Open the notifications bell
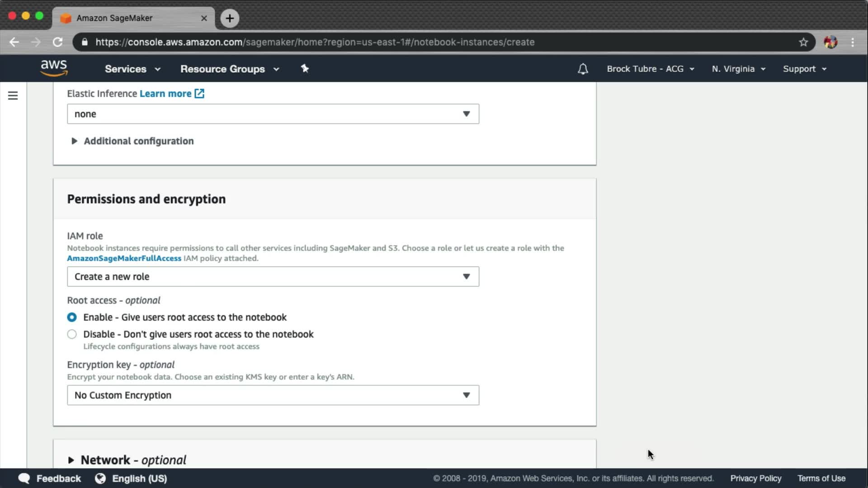The width and height of the screenshot is (868, 488). [x=583, y=69]
